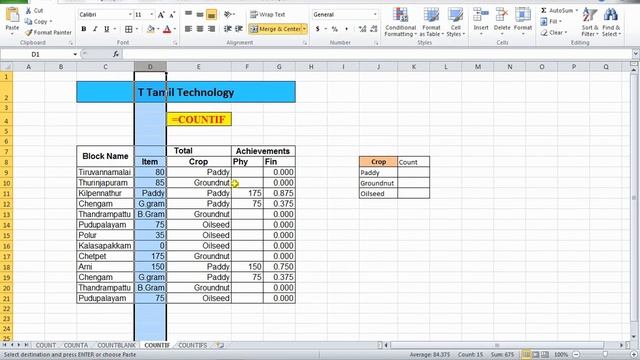Select the COUNTIF sheet tab
Image resolution: width=640 pixels, height=360 pixels.
tap(157, 345)
